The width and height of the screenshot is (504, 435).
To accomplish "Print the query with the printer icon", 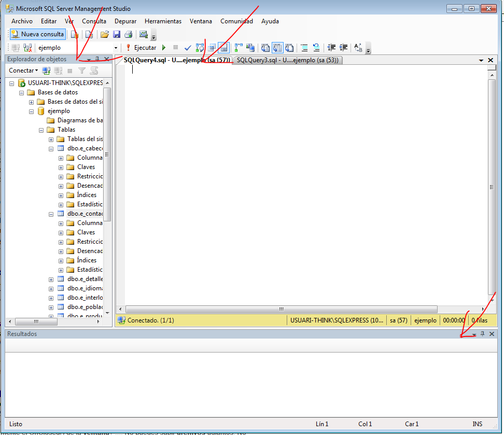I will [129, 34].
